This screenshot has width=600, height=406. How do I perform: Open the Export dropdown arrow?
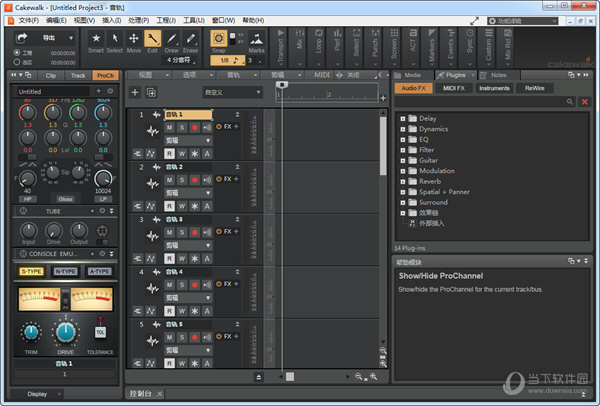(71, 38)
